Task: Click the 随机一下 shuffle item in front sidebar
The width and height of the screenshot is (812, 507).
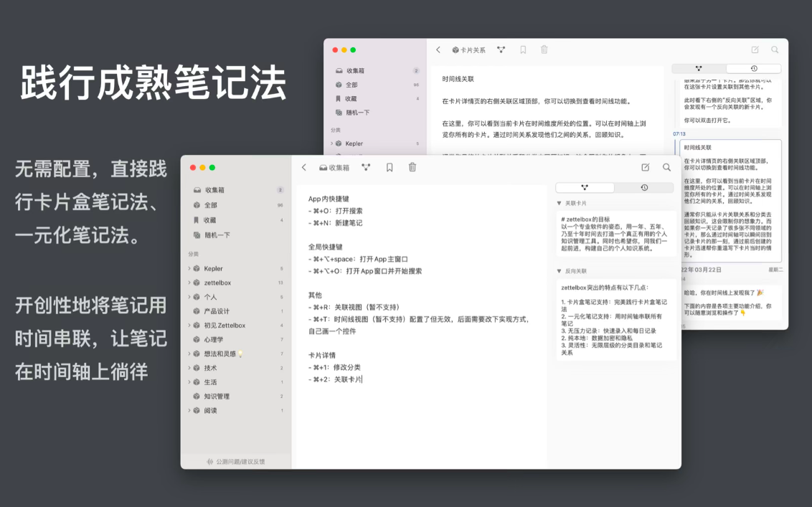Action: (x=217, y=235)
